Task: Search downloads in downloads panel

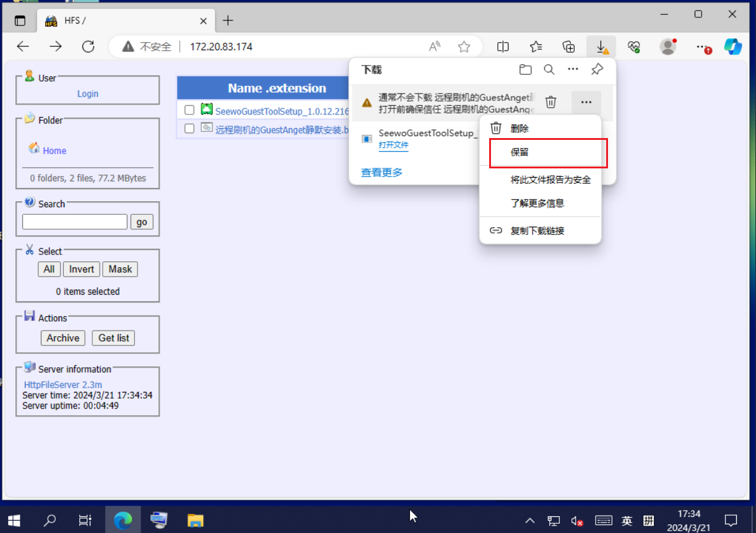Action: point(549,70)
